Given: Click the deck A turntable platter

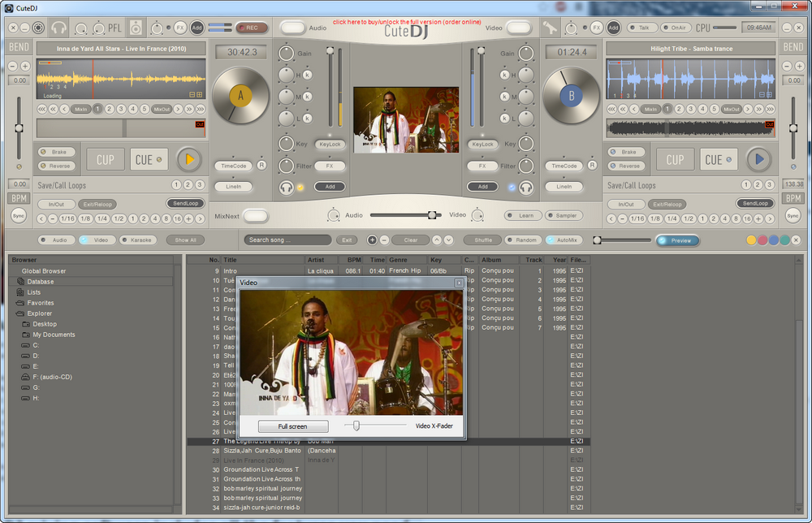Looking at the screenshot, I should 239,96.
